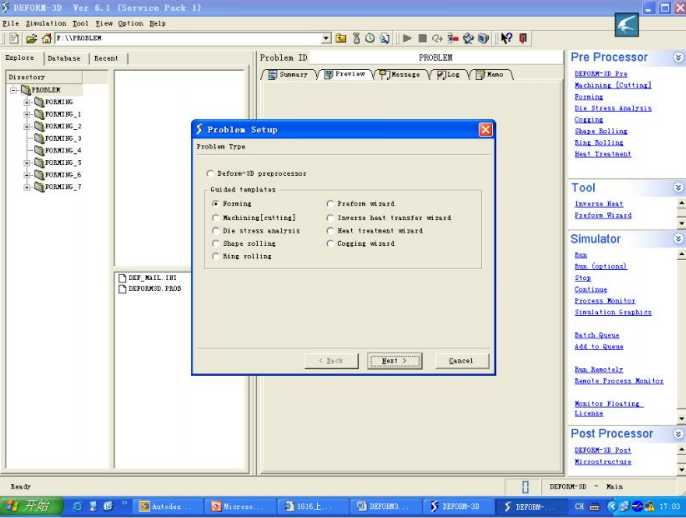Switch to the Database tab
Image resolution: width=686 pixels, height=518 pixels.
(x=64, y=58)
